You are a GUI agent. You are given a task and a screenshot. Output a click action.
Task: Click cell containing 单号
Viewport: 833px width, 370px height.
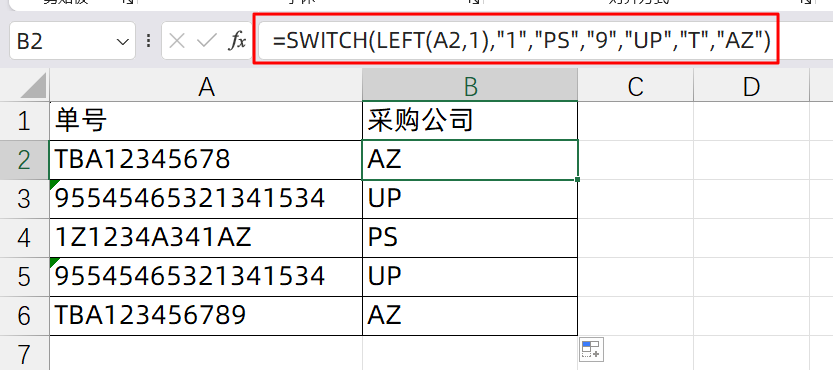(206, 121)
